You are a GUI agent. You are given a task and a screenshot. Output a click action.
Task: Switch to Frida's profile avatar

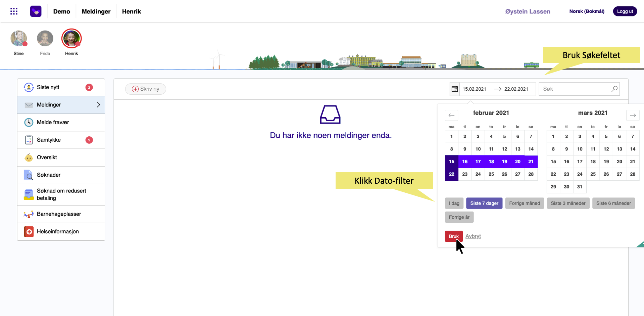45,39
